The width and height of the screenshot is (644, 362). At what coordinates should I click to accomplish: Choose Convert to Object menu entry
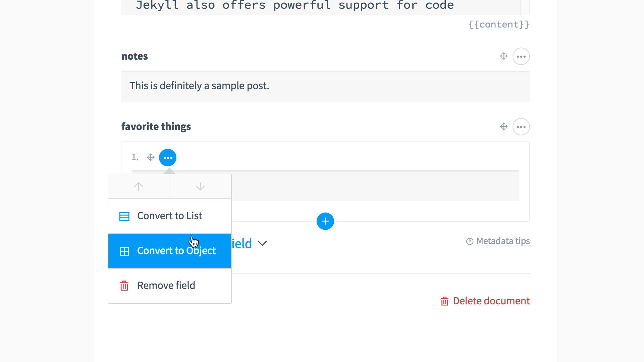tap(170, 251)
